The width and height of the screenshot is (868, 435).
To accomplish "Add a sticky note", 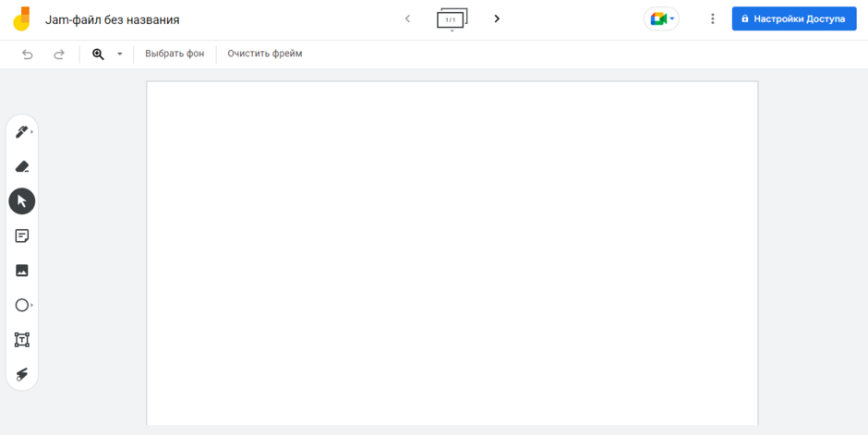I will (x=21, y=236).
